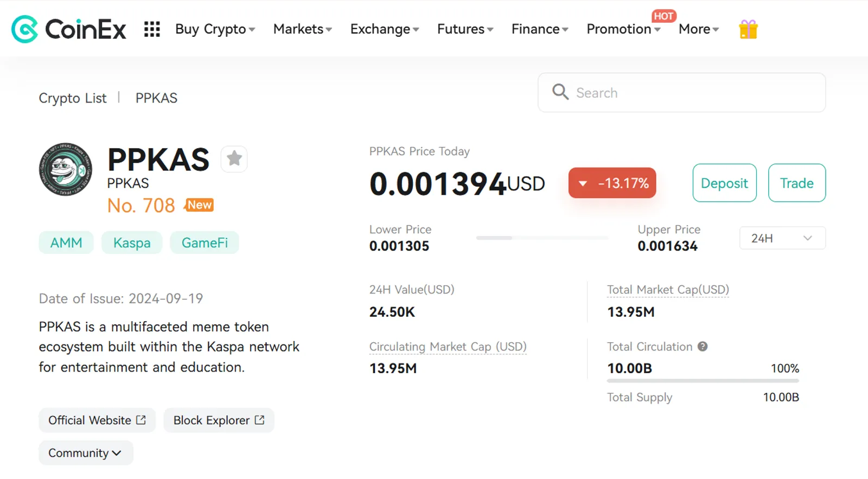Expand the Community dropdown
868x479 pixels.
point(86,453)
